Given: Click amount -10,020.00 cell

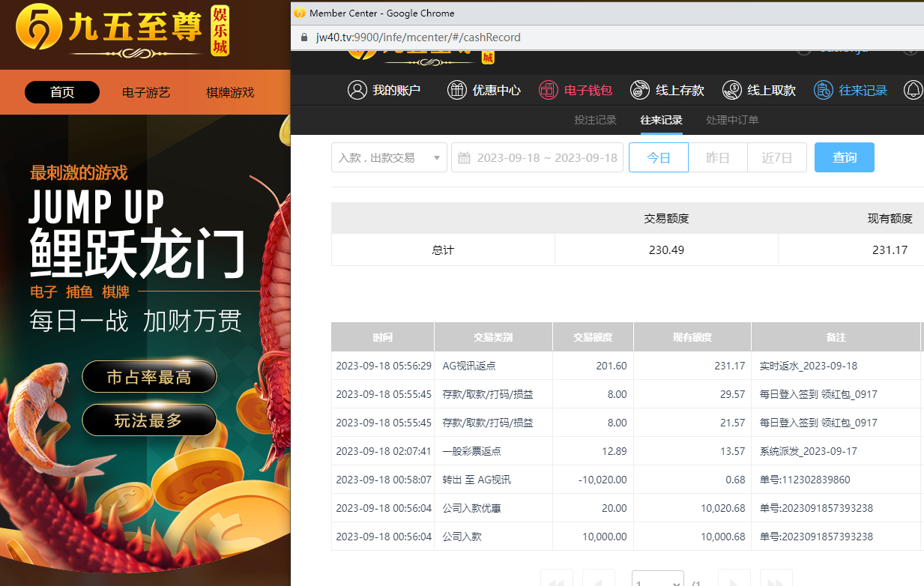Looking at the screenshot, I should point(603,480).
